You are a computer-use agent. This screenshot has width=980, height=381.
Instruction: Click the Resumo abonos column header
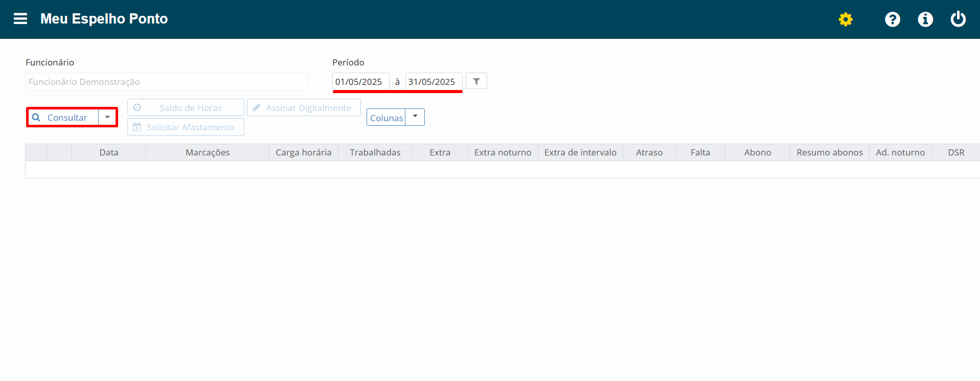point(830,152)
